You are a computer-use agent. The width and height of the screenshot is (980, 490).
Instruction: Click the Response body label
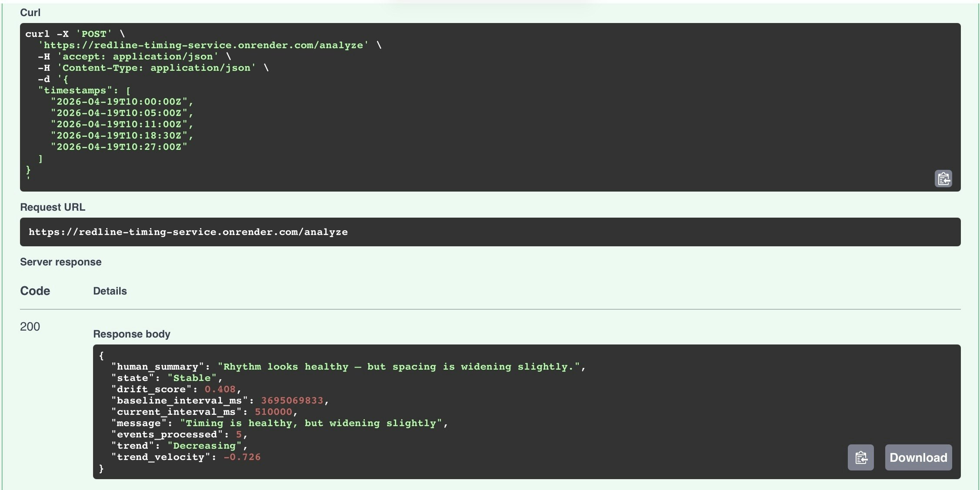131,334
